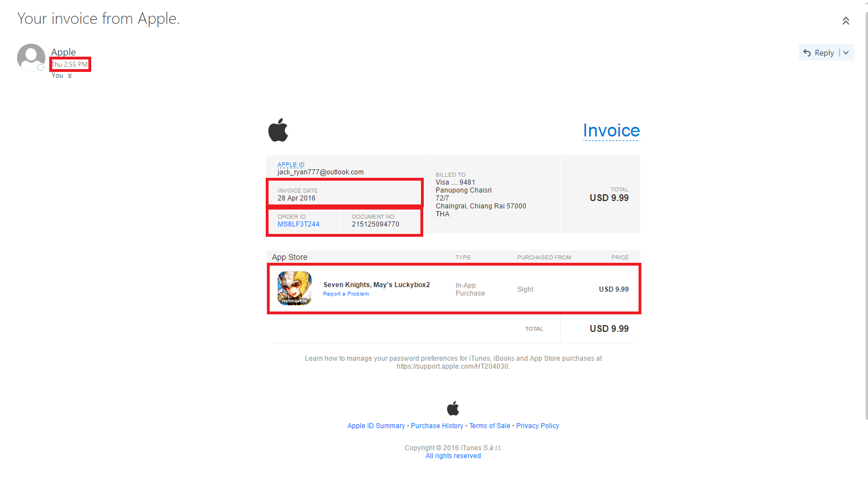Click the Apple sender name
Screen dimensions: 868x478
[x=63, y=52]
